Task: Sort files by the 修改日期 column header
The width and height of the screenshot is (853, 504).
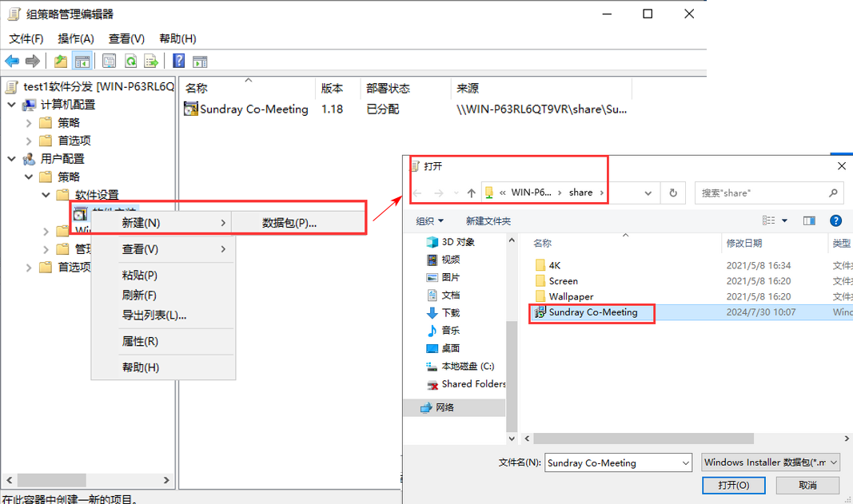Action: point(743,243)
